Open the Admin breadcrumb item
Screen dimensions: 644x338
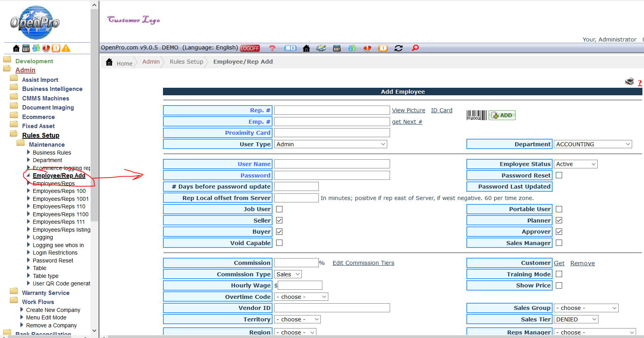[x=151, y=62]
